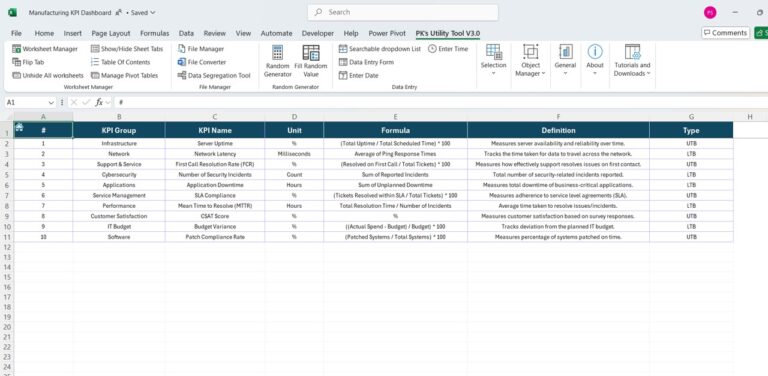Open Manage Pivot Tables

tap(124, 75)
